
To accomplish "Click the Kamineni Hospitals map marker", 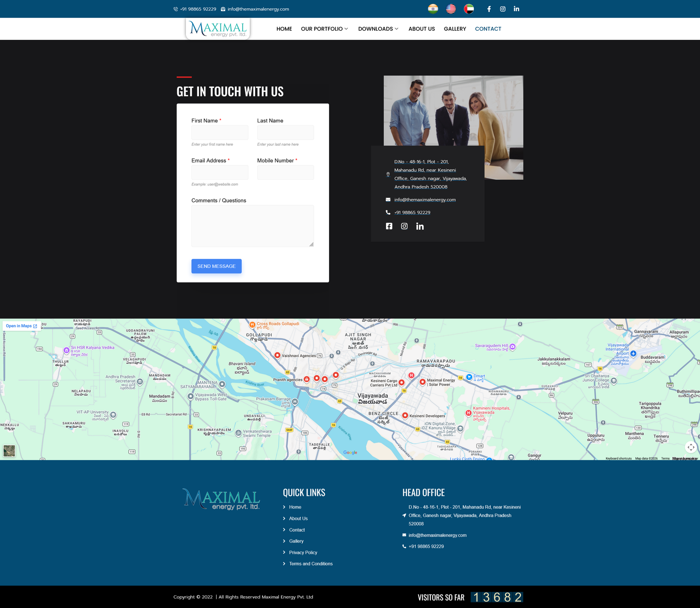I will (469, 412).
